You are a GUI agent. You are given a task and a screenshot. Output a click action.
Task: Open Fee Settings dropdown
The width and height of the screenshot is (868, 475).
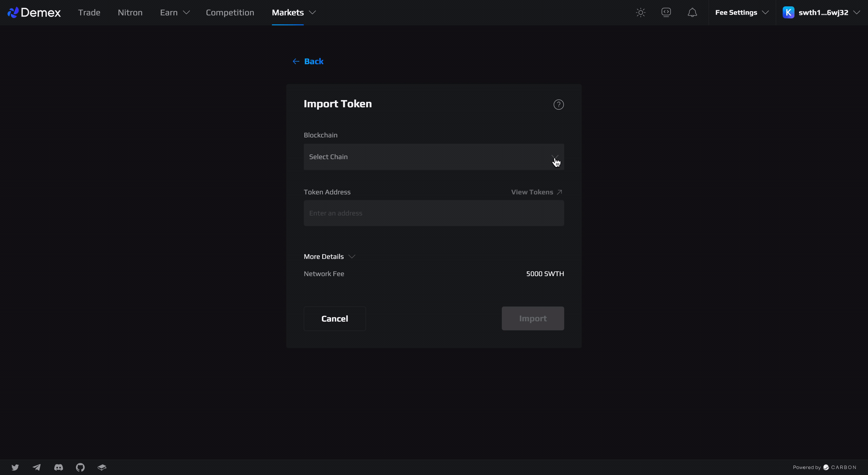click(742, 13)
